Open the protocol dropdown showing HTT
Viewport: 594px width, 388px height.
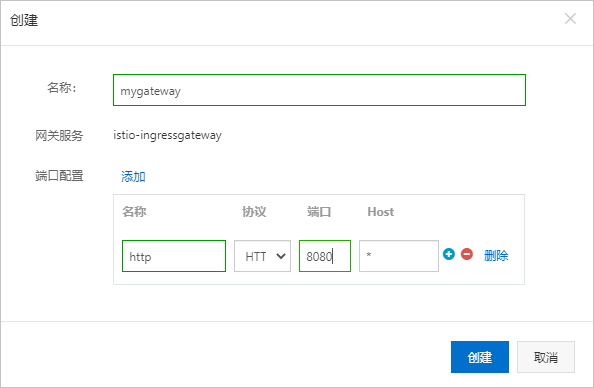(x=262, y=256)
